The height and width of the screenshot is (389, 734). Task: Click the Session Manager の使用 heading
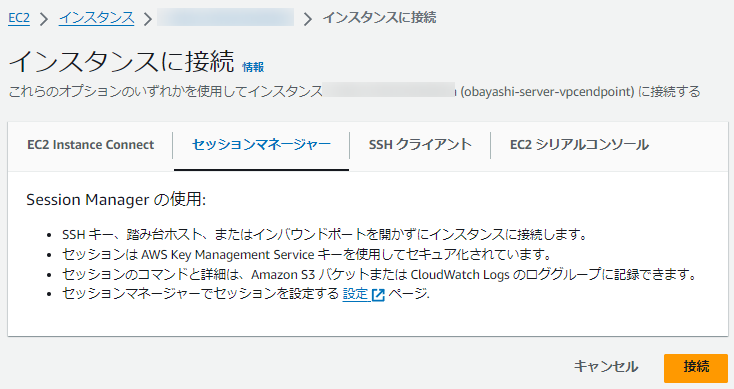[116, 199]
